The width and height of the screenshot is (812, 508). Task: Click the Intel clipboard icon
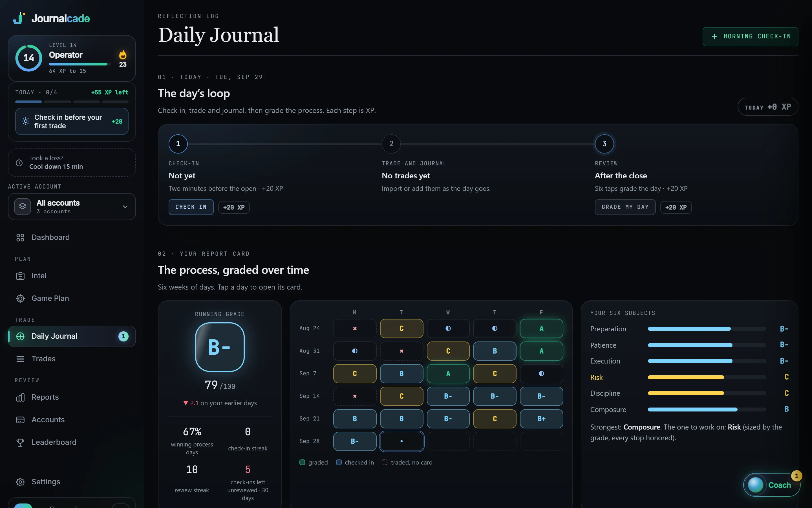(20, 276)
